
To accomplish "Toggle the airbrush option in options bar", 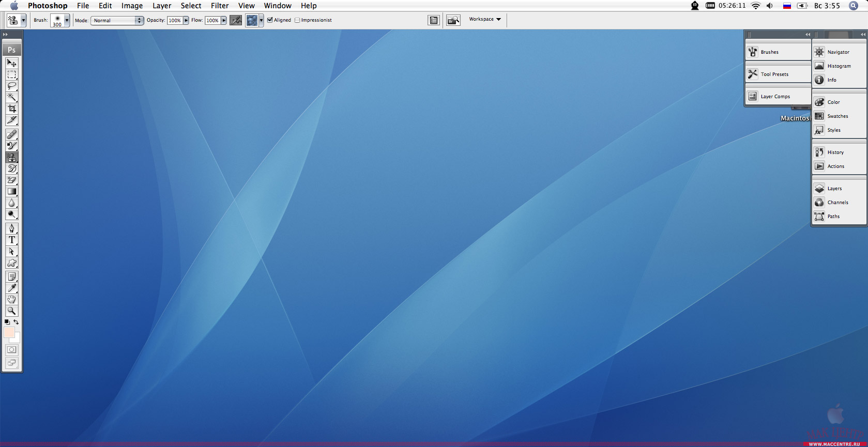I will [x=236, y=20].
